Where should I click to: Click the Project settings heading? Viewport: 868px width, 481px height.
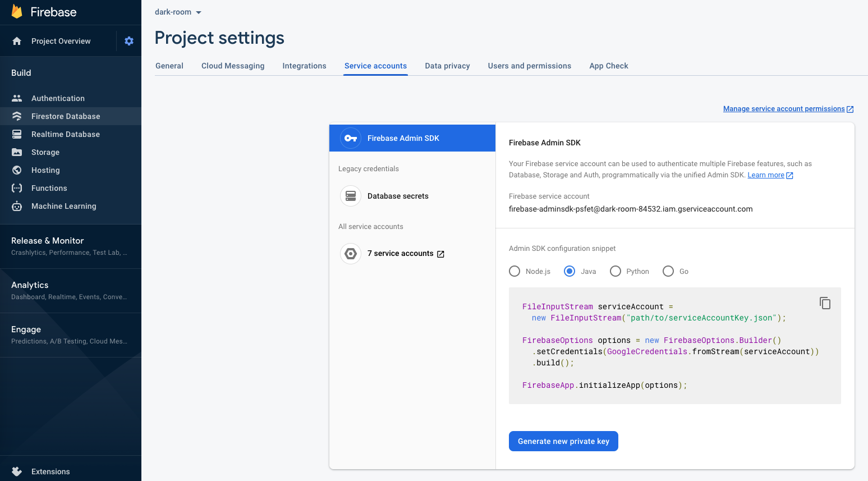click(219, 38)
